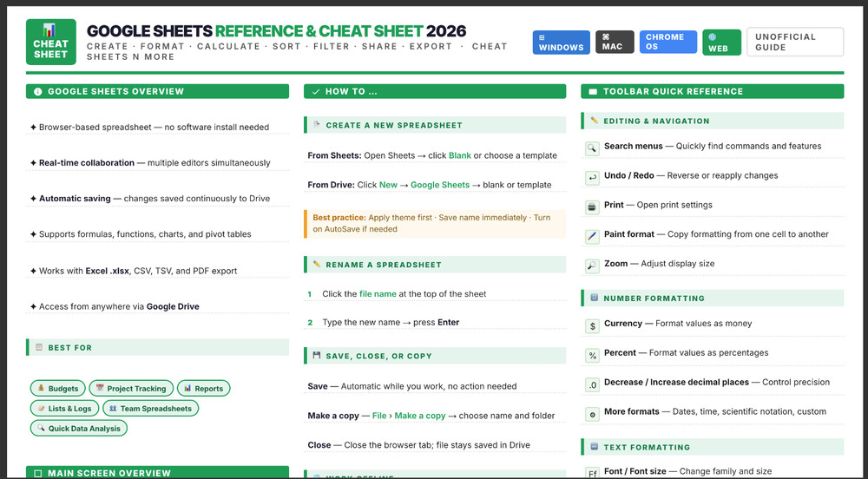Click 'Type the new name' step 2 text
Viewport: 868px width, 479px height.
pos(391,322)
